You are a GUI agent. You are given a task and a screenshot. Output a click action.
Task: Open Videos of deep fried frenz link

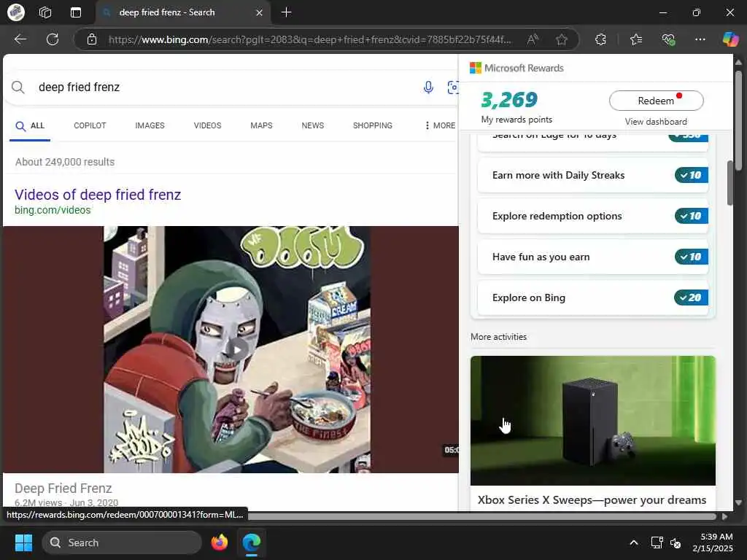98,195
